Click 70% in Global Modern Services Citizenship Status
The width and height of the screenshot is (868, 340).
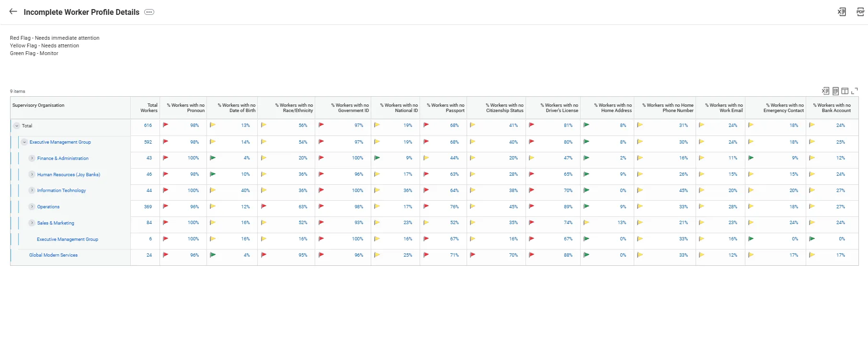coord(514,255)
